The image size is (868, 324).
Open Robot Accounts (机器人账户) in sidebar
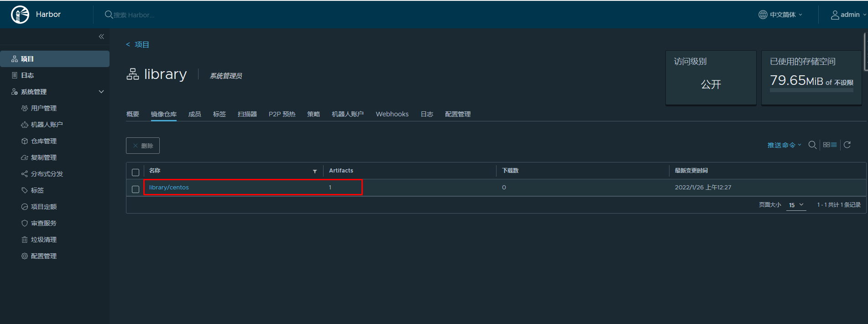tap(47, 125)
